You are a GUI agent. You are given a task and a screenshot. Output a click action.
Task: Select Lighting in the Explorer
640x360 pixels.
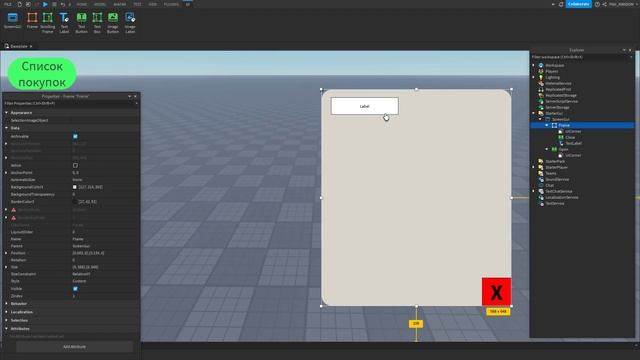coord(552,78)
